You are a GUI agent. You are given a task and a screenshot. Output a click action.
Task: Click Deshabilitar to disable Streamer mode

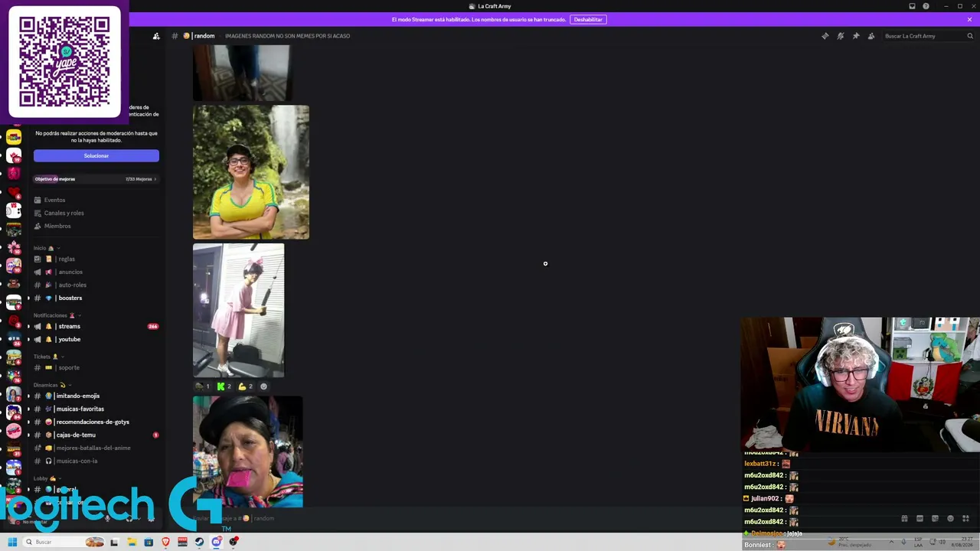click(588, 19)
